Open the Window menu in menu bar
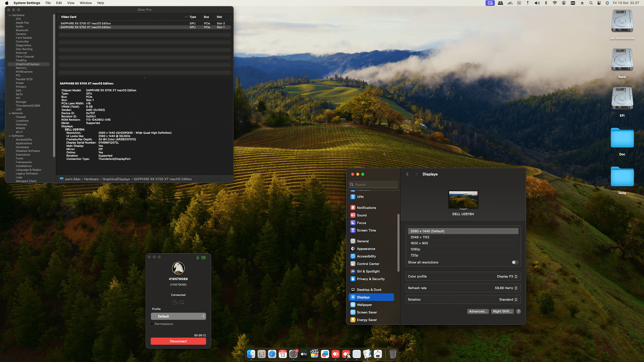This screenshot has height=362, width=644. (86, 3)
